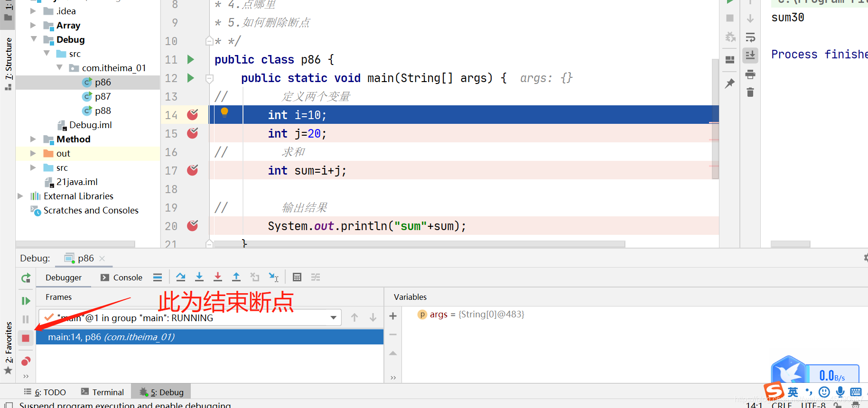Open the TODO tool window
Image resolution: width=868 pixels, height=408 pixels.
(45, 392)
